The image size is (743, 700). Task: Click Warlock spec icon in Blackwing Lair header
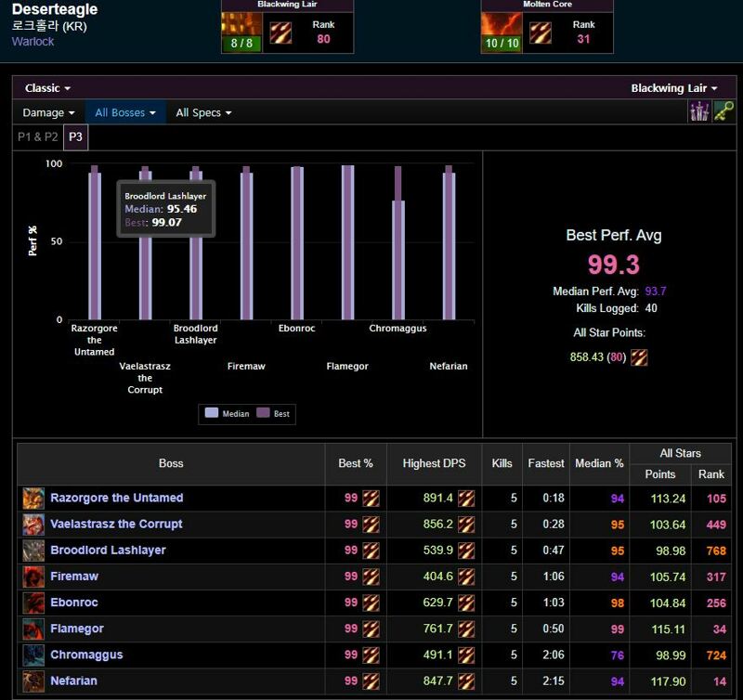(x=280, y=32)
